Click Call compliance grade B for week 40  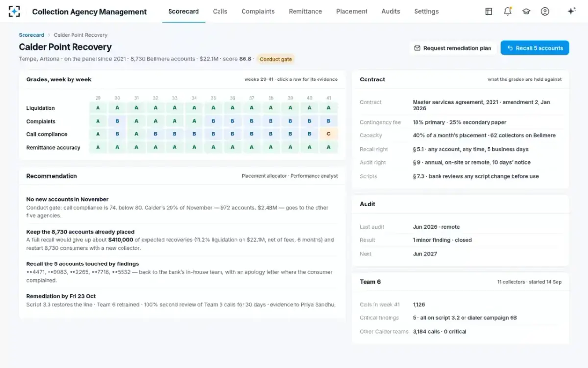pyautogui.click(x=309, y=134)
